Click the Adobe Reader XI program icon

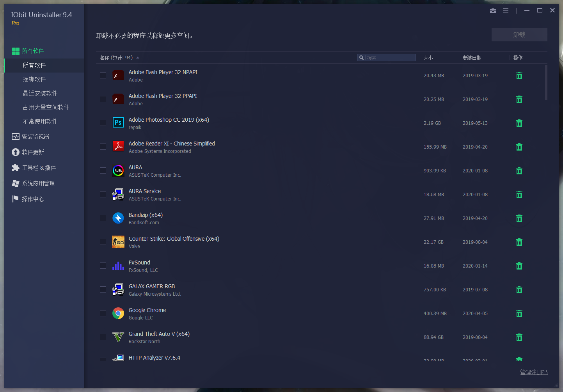coord(118,147)
